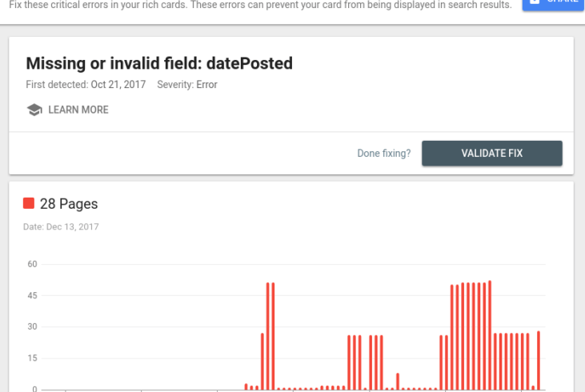Click the Severity: Error label
This screenshot has height=392, width=585.
pyautogui.click(x=187, y=85)
